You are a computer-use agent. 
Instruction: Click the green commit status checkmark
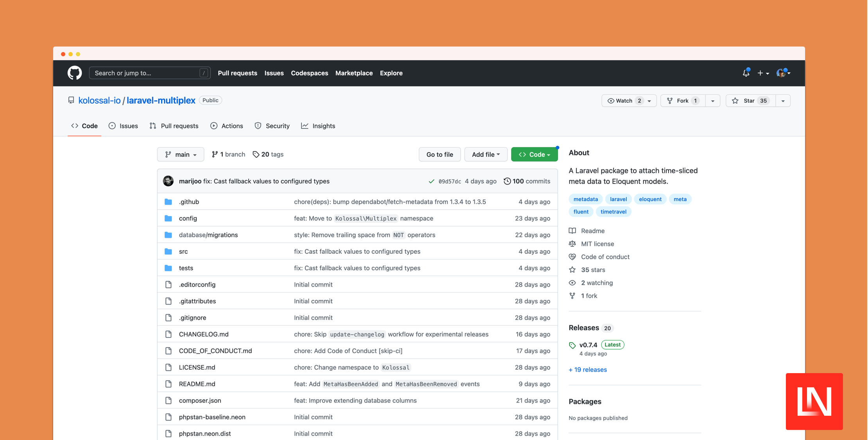click(431, 181)
